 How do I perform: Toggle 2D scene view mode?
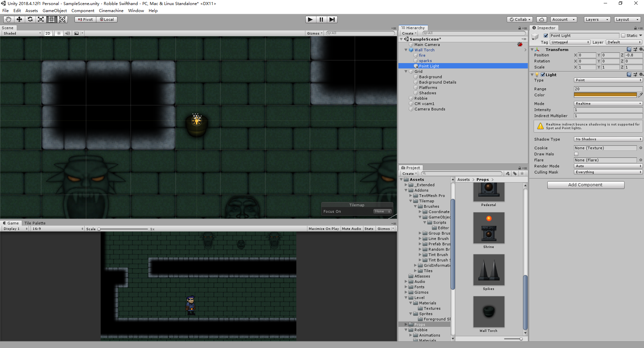point(48,33)
